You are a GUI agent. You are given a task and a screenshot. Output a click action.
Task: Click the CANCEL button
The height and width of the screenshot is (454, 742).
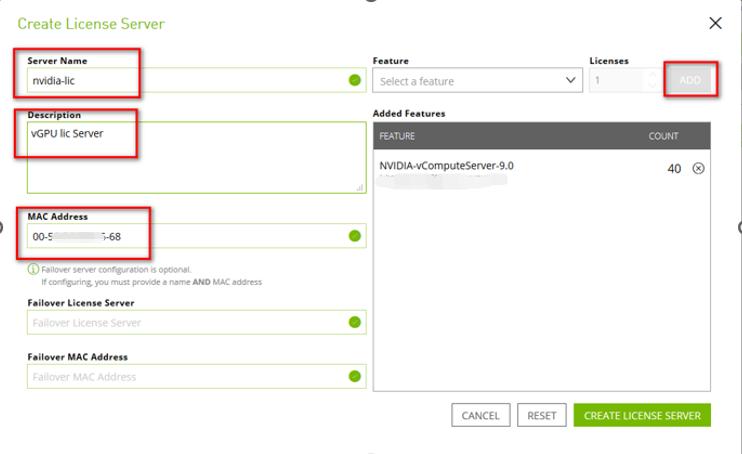click(480, 415)
